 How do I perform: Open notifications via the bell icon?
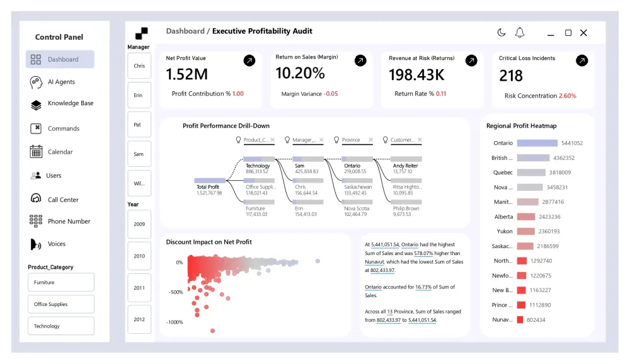(519, 32)
